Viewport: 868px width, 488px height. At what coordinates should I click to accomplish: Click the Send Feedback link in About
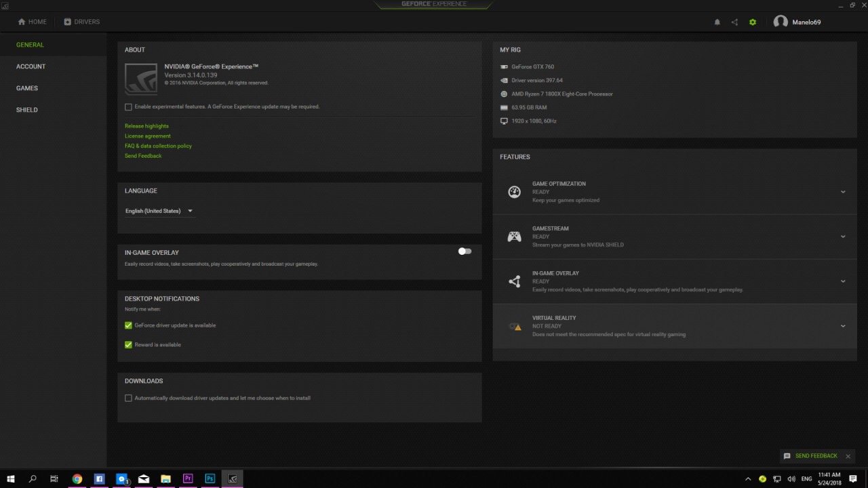(x=143, y=156)
